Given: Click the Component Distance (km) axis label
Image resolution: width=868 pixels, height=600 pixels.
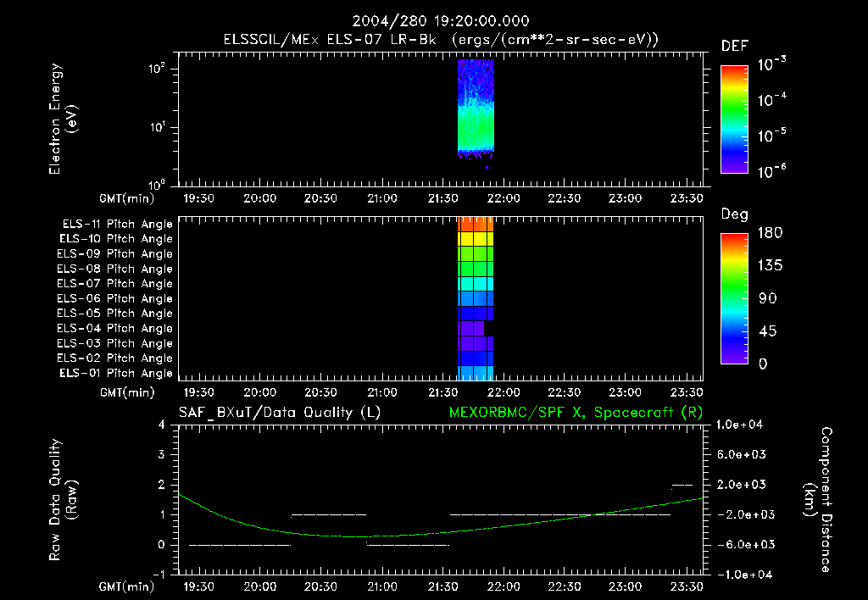Looking at the screenshot, I should (x=818, y=500).
